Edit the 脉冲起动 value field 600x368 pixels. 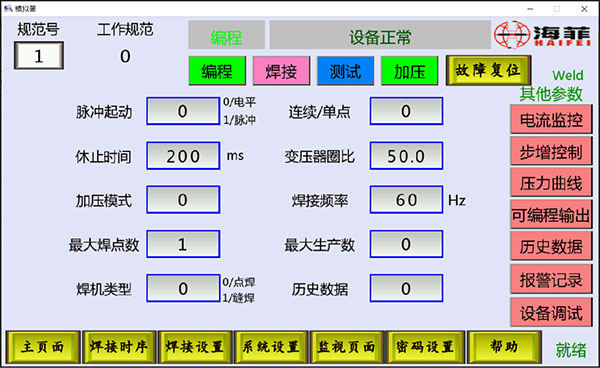click(x=183, y=111)
